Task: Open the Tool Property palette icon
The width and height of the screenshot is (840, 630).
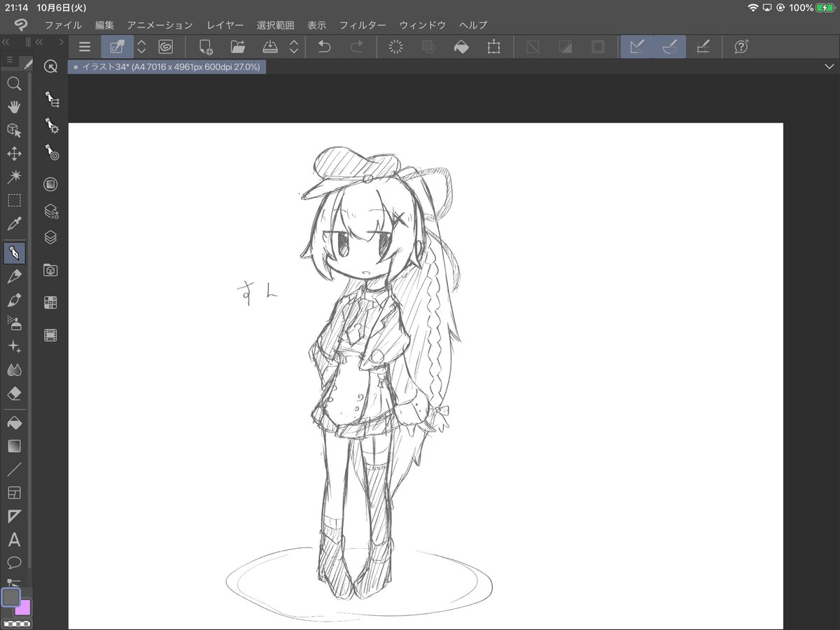Action: coord(50,126)
